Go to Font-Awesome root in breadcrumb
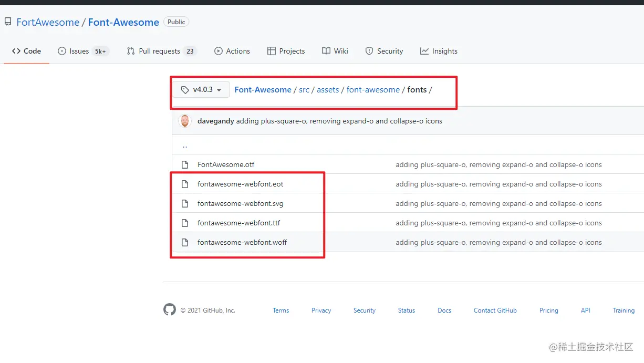The width and height of the screenshot is (644, 363). point(263,90)
